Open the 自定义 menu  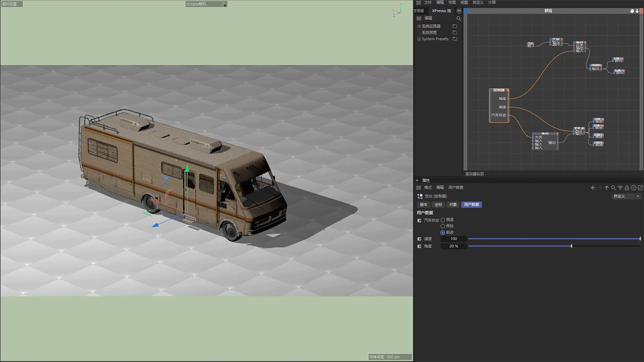478,3
